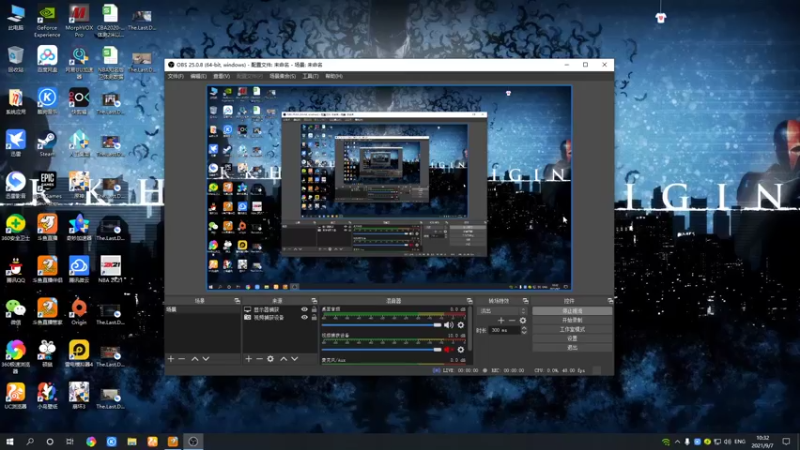
Task: Open the transition type dropdown
Action: click(502, 311)
